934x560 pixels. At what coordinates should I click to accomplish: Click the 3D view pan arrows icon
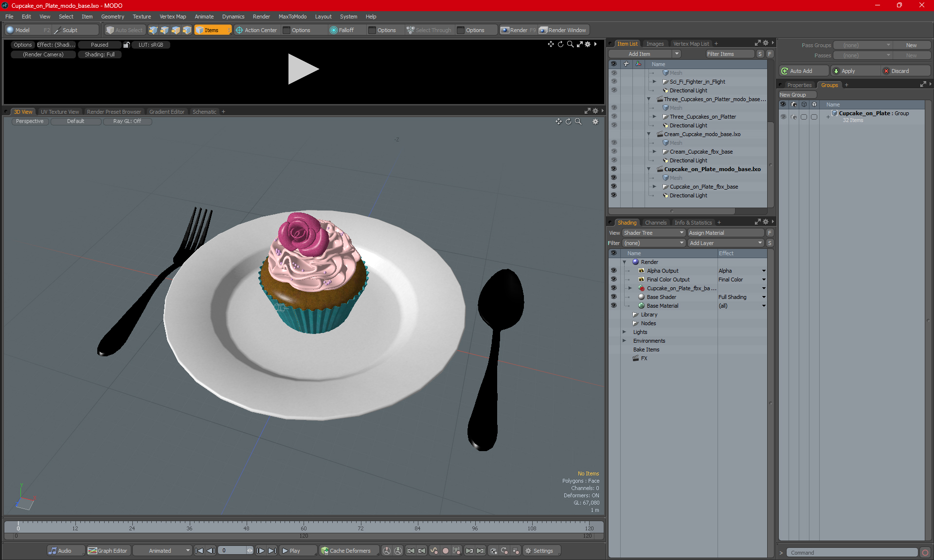(558, 122)
